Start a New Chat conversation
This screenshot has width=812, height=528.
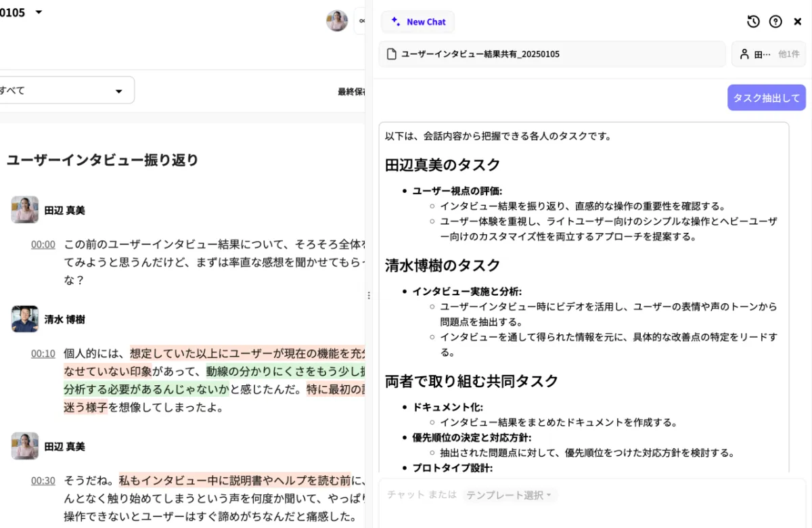tap(418, 22)
